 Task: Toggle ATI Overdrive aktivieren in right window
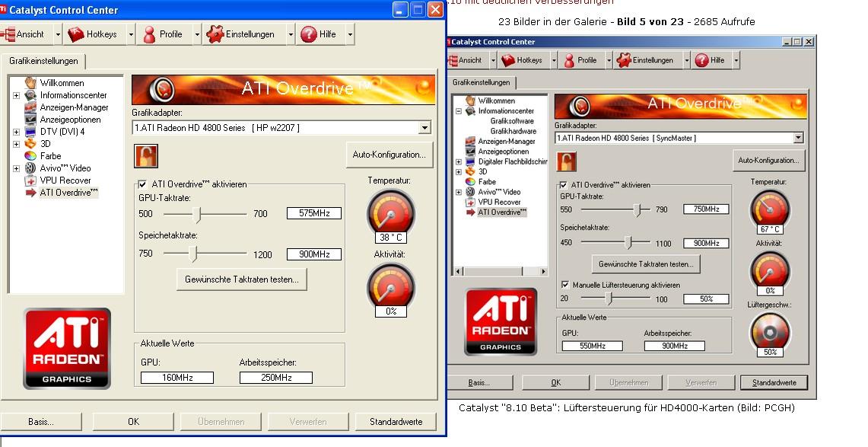tap(564, 185)
